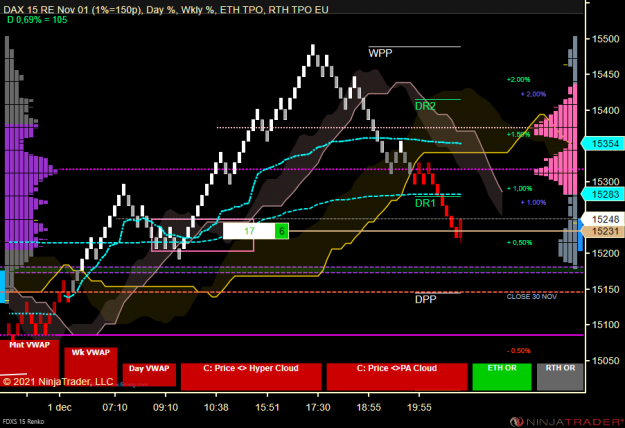
Task: Click the 10:38 time axis label
Action: click(x=216, y=407)
